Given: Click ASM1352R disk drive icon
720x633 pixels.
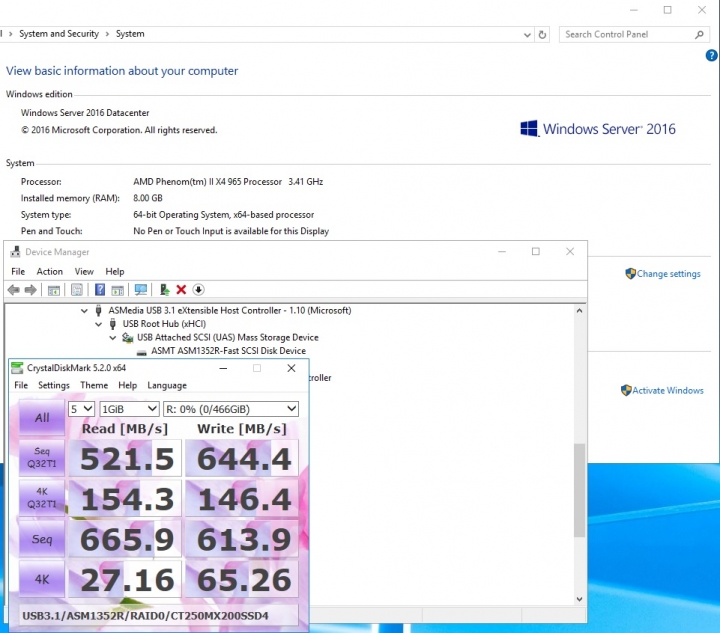Looking at the screenshot, I should (x=141, y=352).
